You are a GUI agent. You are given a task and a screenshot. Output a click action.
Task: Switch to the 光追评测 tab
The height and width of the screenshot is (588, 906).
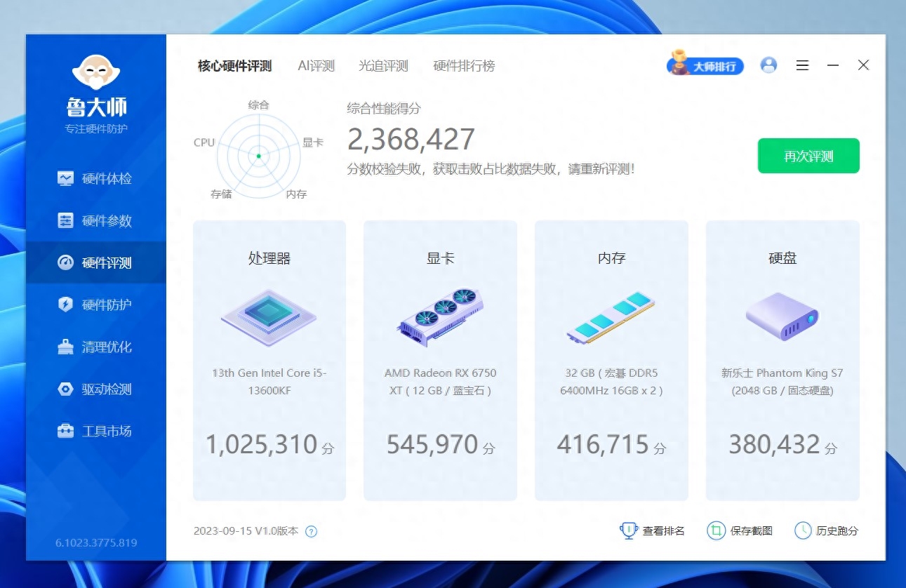coord(383,66)
